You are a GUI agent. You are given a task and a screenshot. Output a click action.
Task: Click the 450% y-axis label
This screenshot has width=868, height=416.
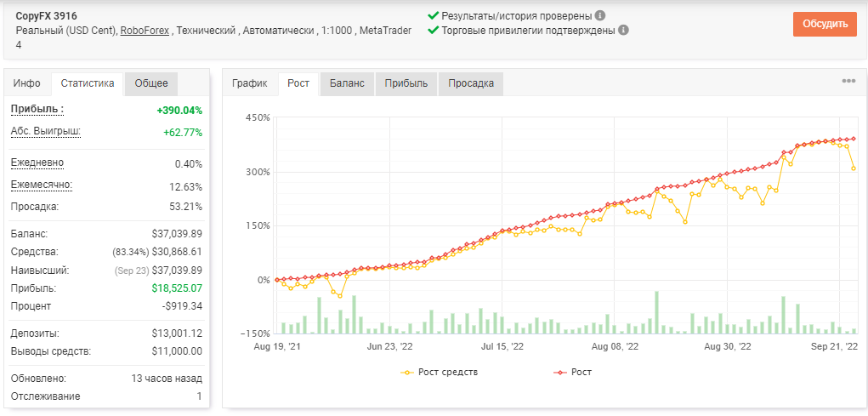click(258, 117)
